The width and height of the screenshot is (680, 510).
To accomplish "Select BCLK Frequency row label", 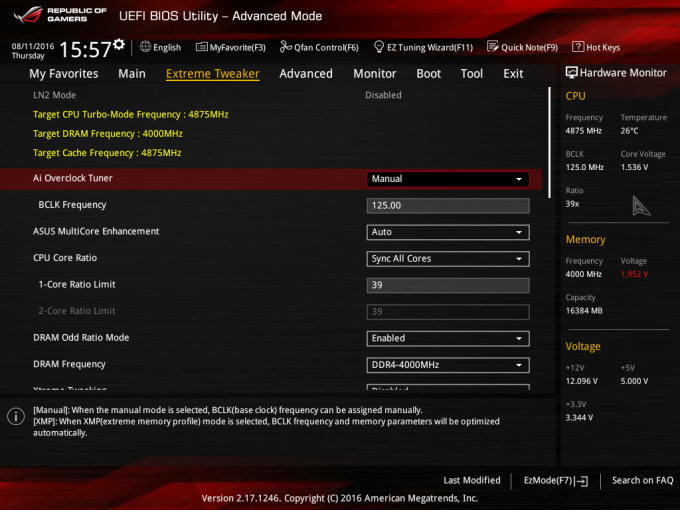I will coord(72,205).
